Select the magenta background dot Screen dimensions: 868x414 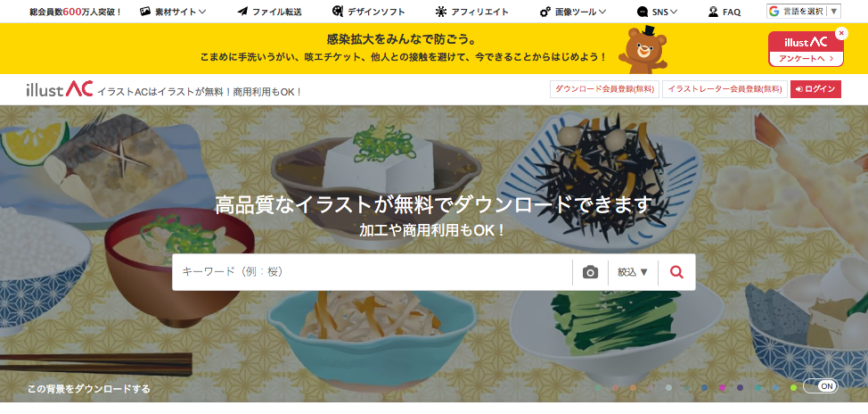pos(722,388)
